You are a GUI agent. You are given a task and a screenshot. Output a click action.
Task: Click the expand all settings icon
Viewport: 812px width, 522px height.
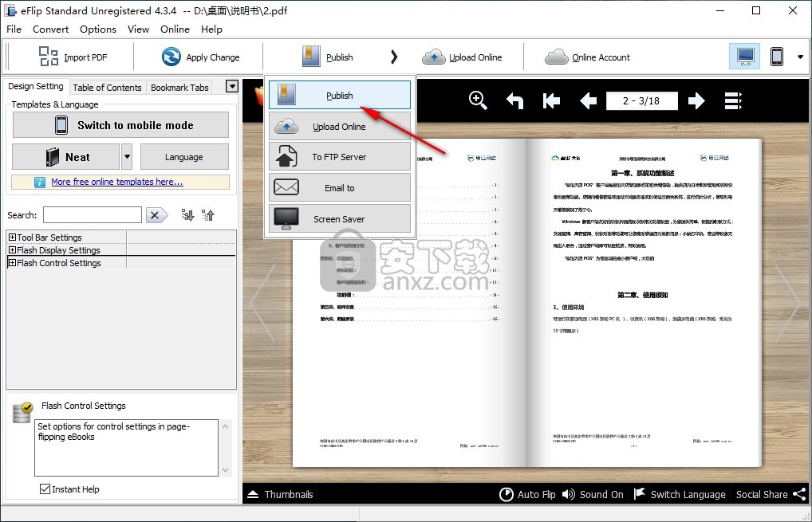click(x=187, y=214)
